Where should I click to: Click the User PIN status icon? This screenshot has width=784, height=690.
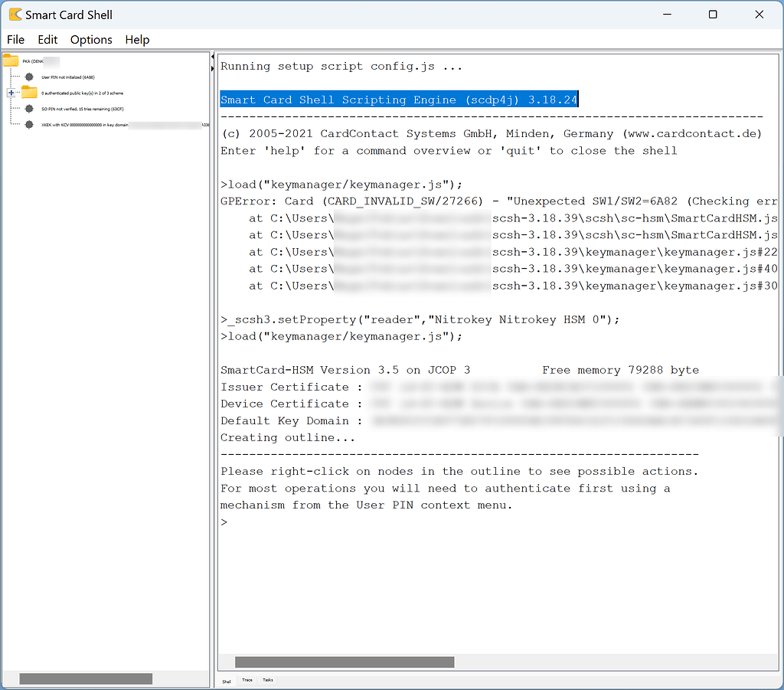[28, 77]
